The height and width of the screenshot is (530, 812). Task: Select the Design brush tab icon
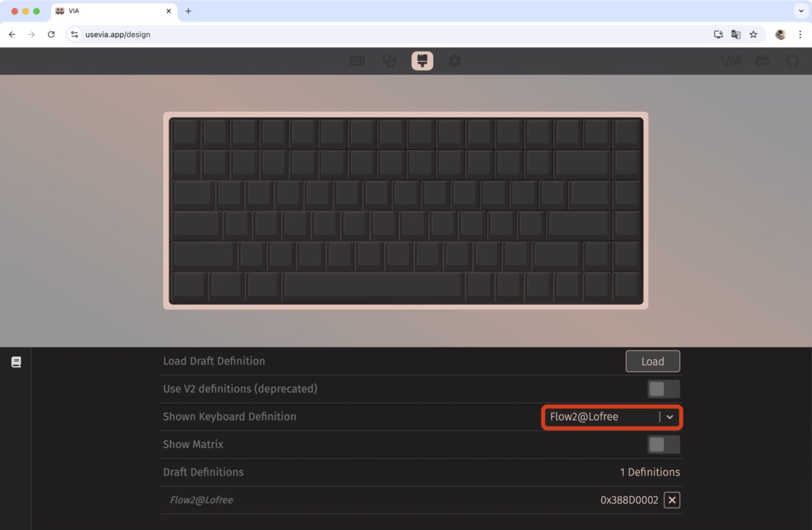pyautogui.click(x=422, y=61)
